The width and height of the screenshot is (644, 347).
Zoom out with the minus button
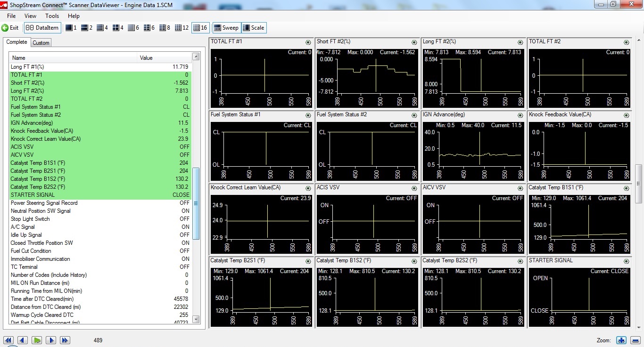(635, 340)
